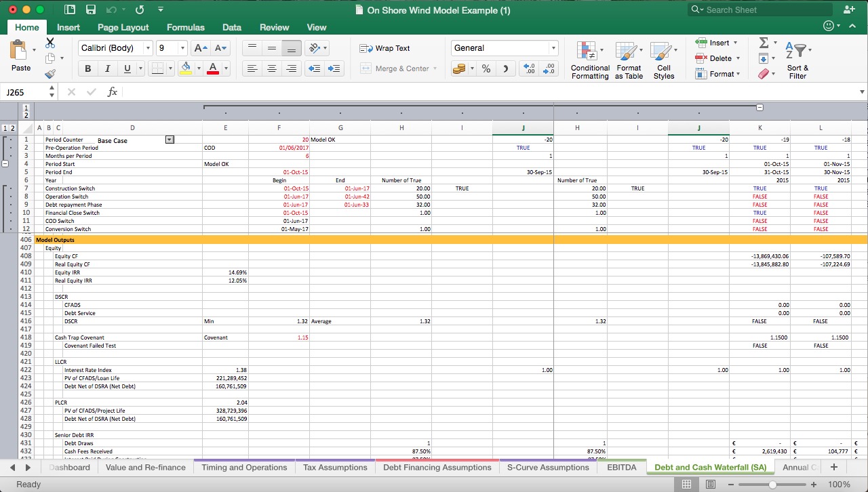Decrease indent of cell contents
The width and height of the screenshot is (868, 492).
click(x=315, y=68)
